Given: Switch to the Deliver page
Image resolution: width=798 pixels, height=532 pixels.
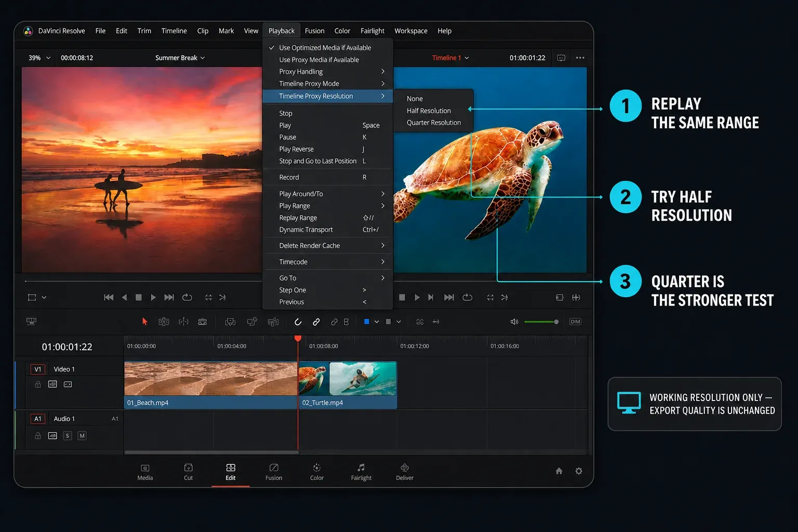Looking at the screenshot, I should pyautogui.click(x=405, y=472).
